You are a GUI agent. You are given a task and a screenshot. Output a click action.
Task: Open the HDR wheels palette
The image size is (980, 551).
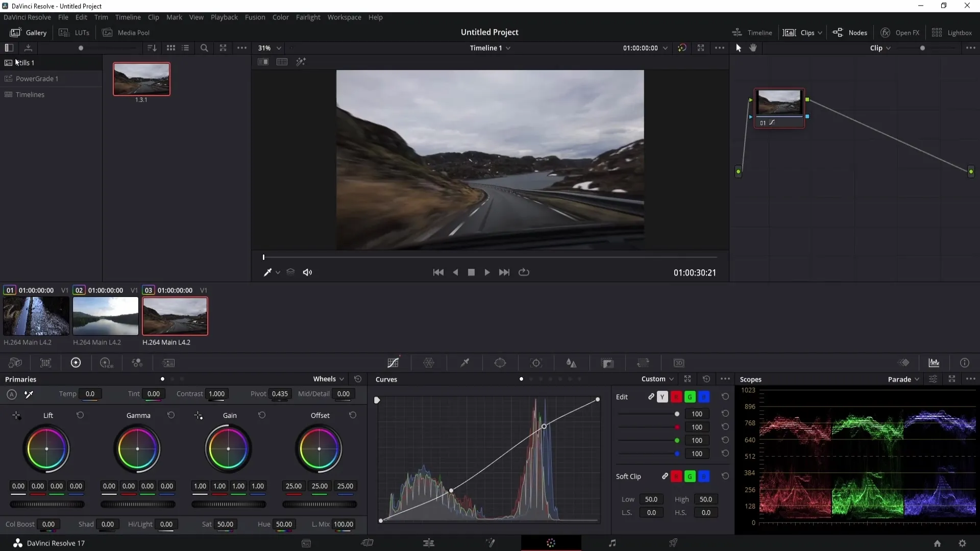tap(106, 363)
